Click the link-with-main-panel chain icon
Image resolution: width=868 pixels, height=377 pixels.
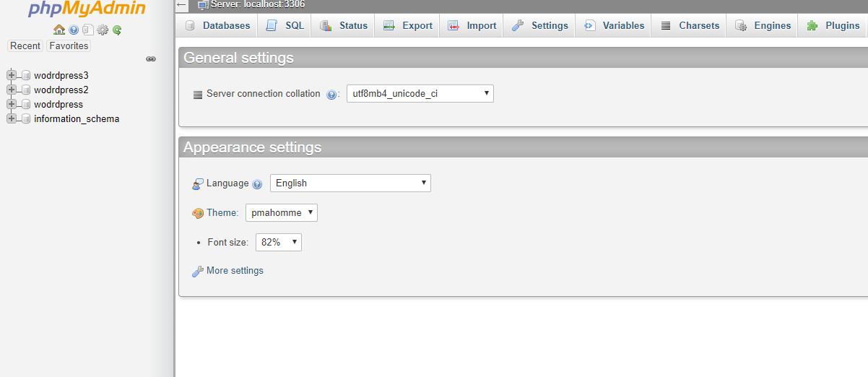click(x=151, y=59)
